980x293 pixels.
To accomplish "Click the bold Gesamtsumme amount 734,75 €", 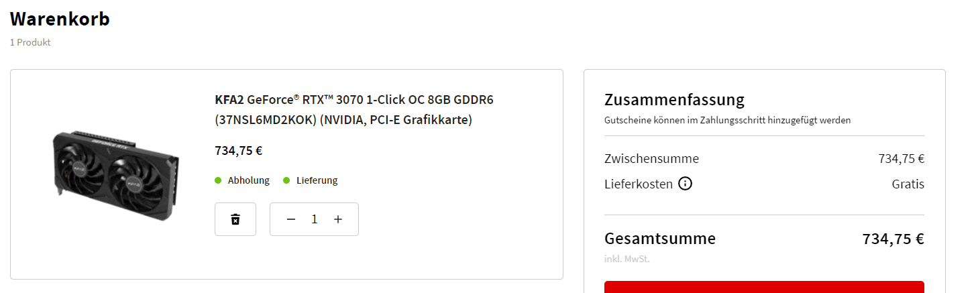I will [893, 239].
